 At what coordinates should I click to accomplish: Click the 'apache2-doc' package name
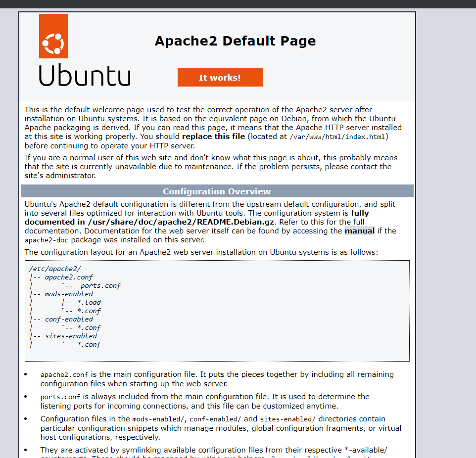point(47,240)
